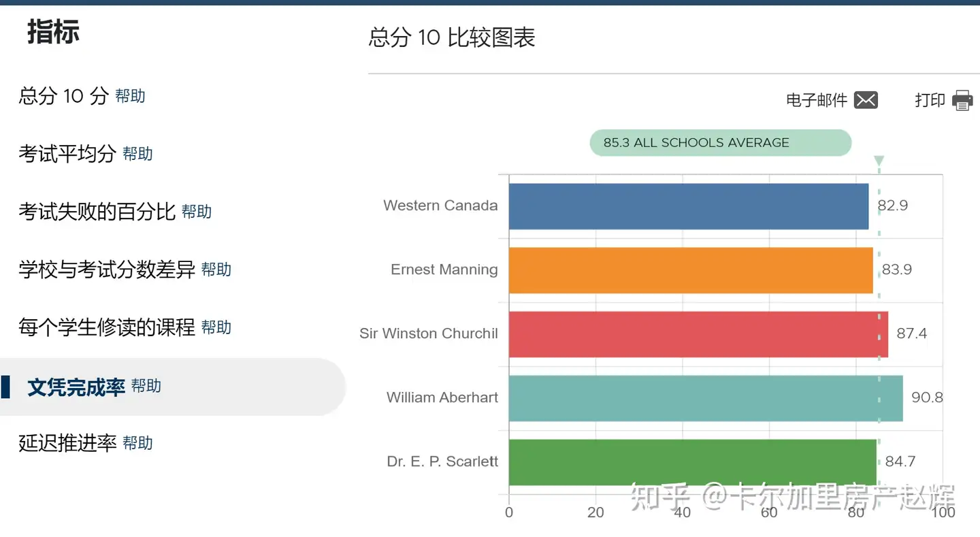
Task: Click the email envelope icon
Action: pos(866,100)
